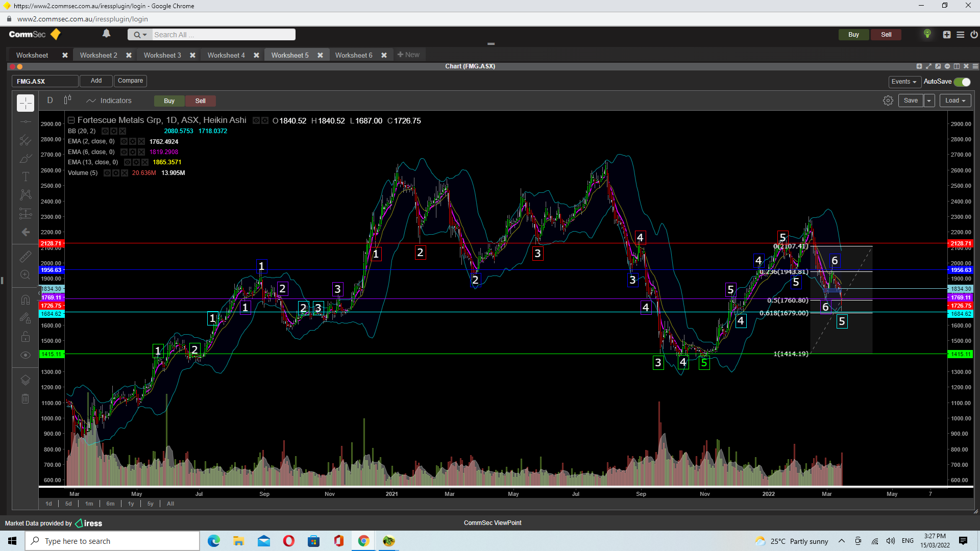This screenshot has width=980, height=551.
Task: Expand the Events dropdown
Action: pyautogui.click(x=904, y=82)
